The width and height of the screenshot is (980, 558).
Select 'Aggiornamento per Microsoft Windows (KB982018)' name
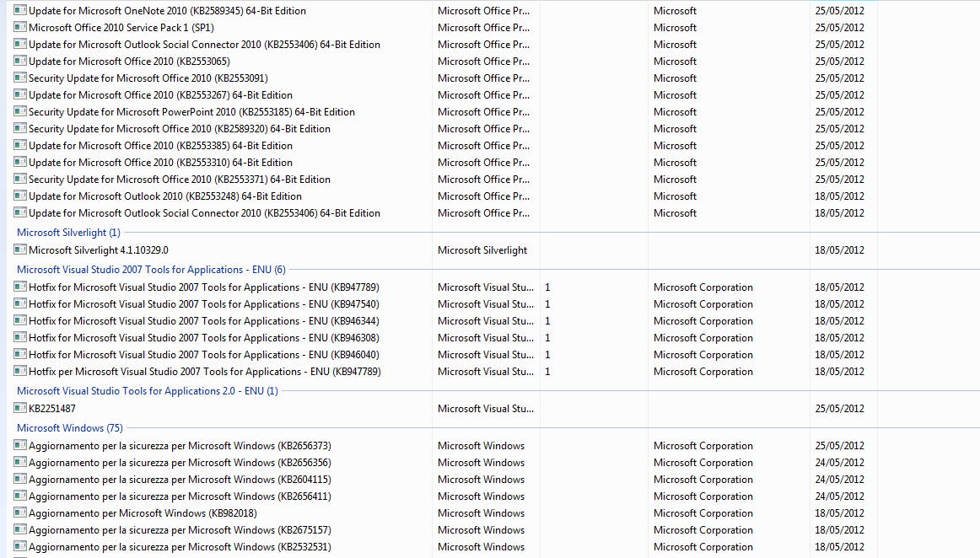143,513
